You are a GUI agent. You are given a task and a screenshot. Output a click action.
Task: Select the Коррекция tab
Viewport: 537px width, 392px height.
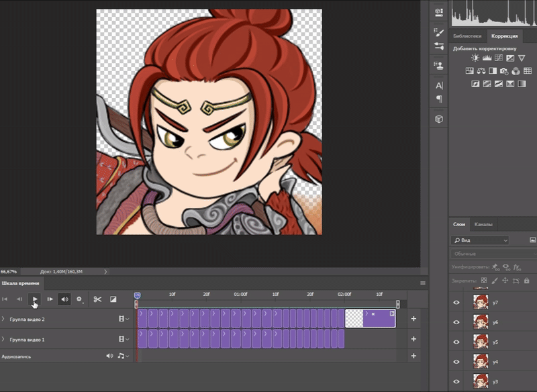point(505,36)
